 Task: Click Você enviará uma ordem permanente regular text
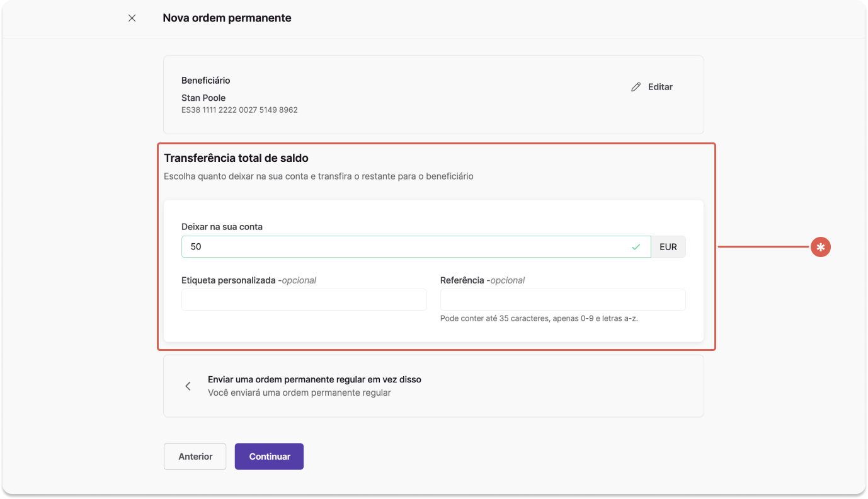pyautogui.click(x=299, y=393)
